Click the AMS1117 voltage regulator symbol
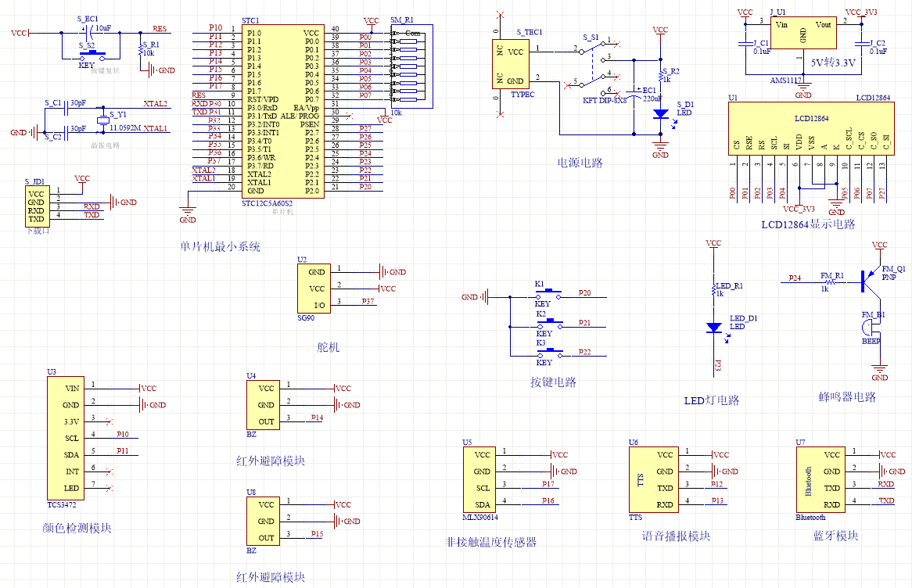The width and height of the screenshot is (912, 588). click(x=803, y=35)
